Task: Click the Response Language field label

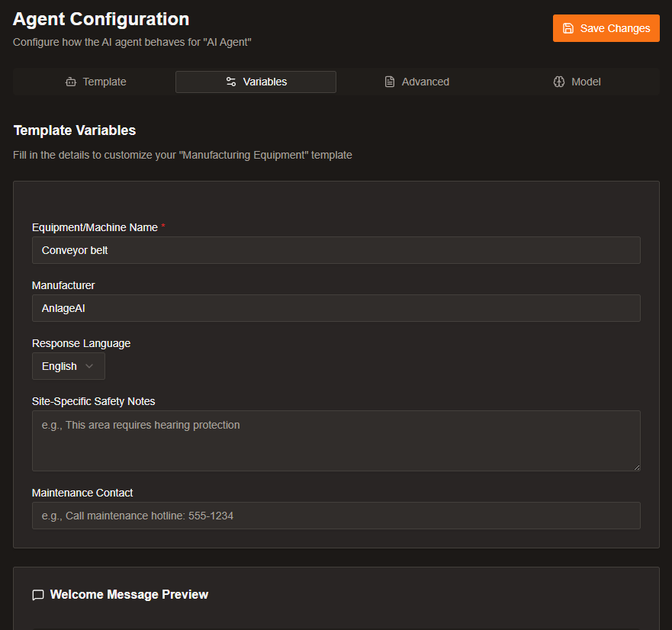Action: 81,343
